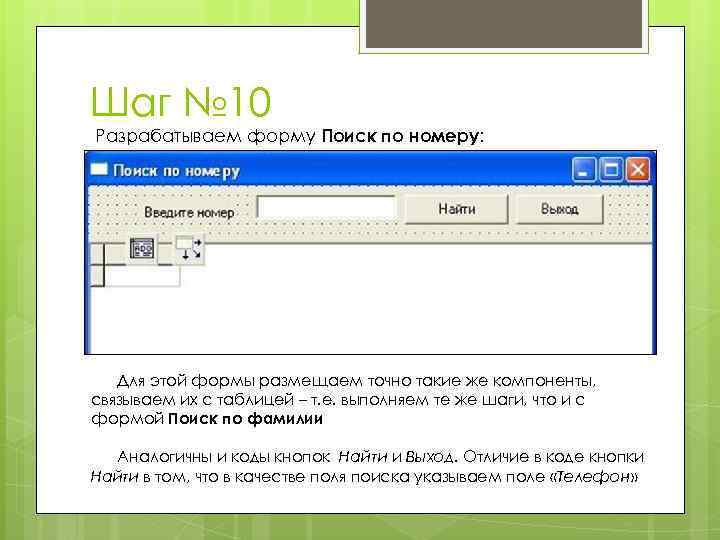Click the Введите номер label
This screenshot has width=720, height=540.
189,213
